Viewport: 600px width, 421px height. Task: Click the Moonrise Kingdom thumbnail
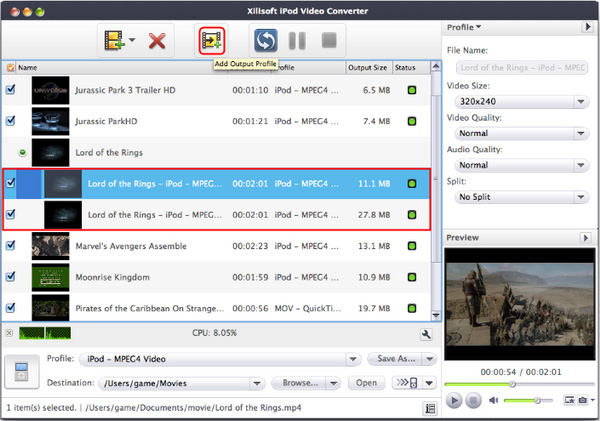(51, 277)
